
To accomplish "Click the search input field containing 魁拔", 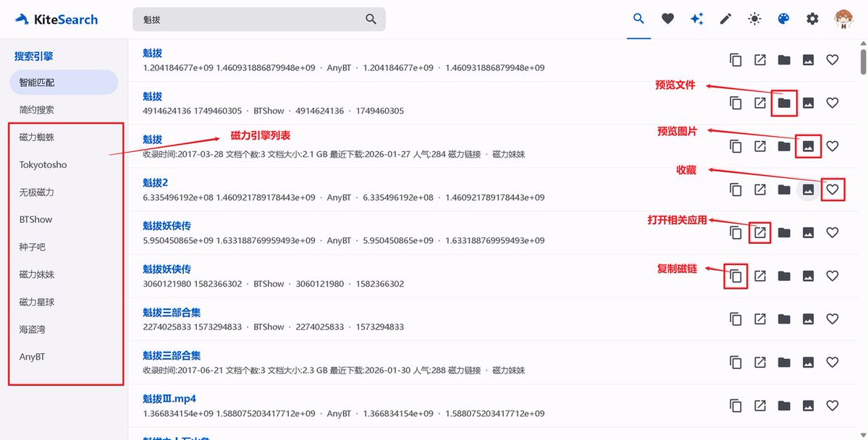I will point(246,20).
